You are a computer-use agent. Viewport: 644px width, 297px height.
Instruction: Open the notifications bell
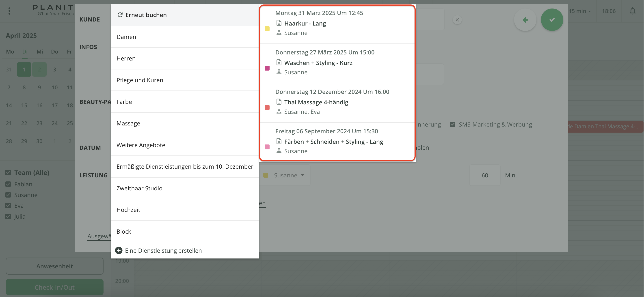[633, 11]
